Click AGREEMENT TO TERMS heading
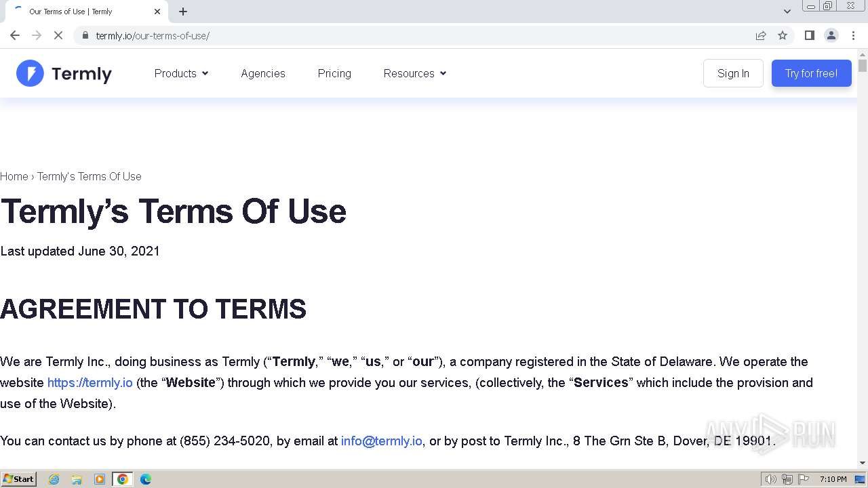Viewport: 868px width, 488px height. [153, 309]
